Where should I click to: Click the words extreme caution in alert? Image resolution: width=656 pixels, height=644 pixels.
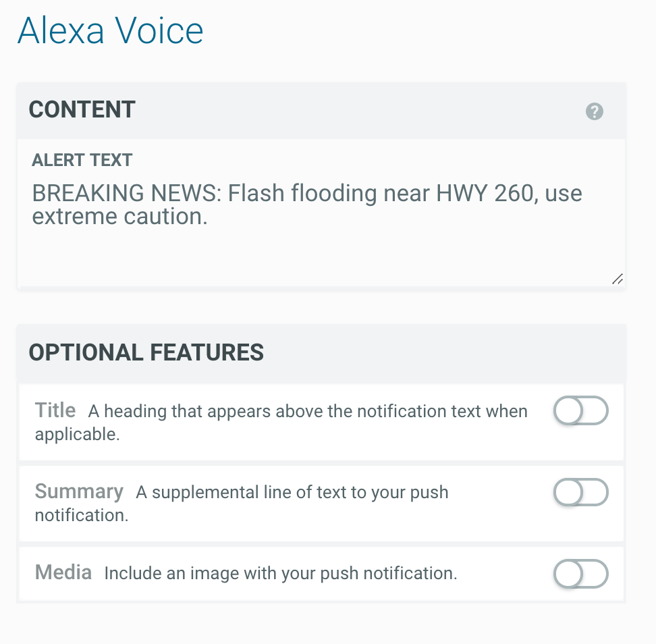[x=119, y=217]
